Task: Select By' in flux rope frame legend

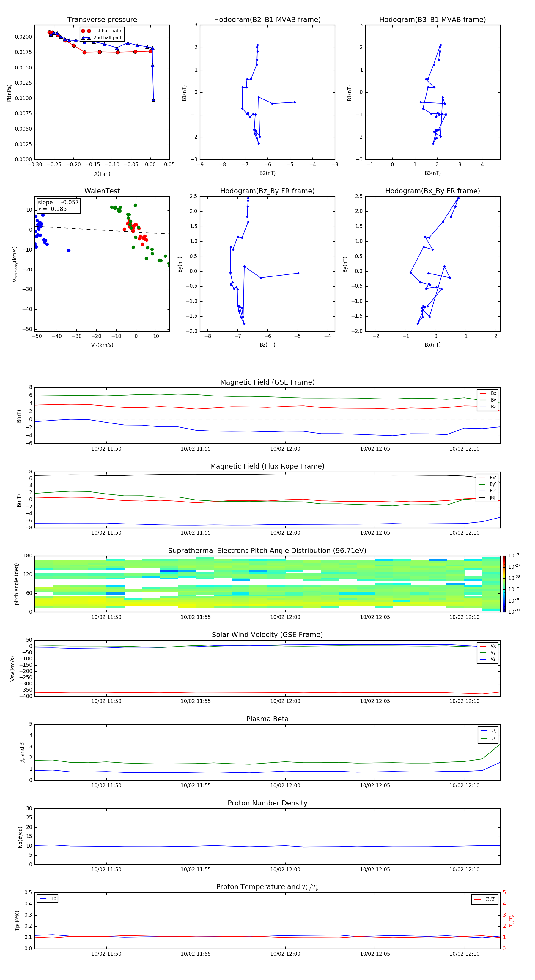Action: pyautogui.click(x=487, y=484)
